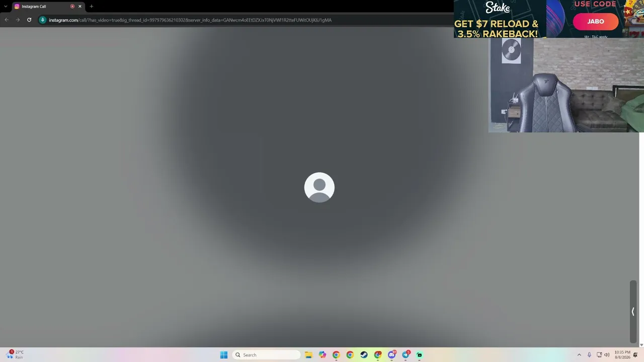Open Discord from the taskbar
The height and width of the screenshot is (362, 644).
tap(392, 355)
